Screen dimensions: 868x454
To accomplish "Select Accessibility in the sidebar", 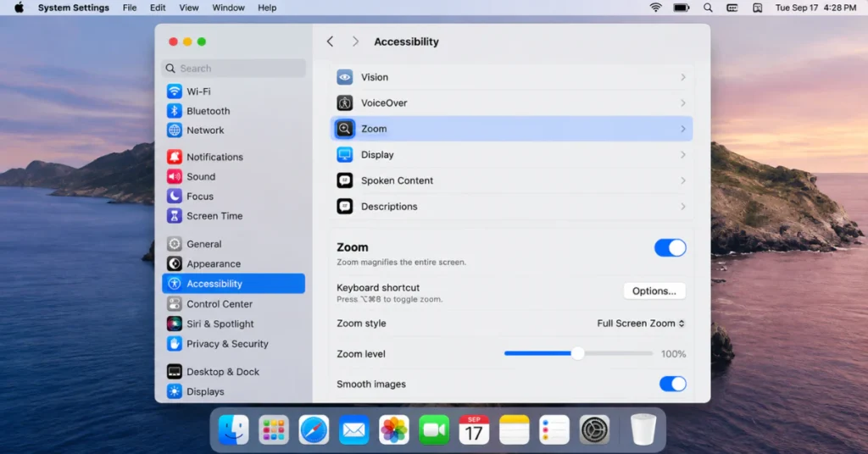I will point(234,284).
